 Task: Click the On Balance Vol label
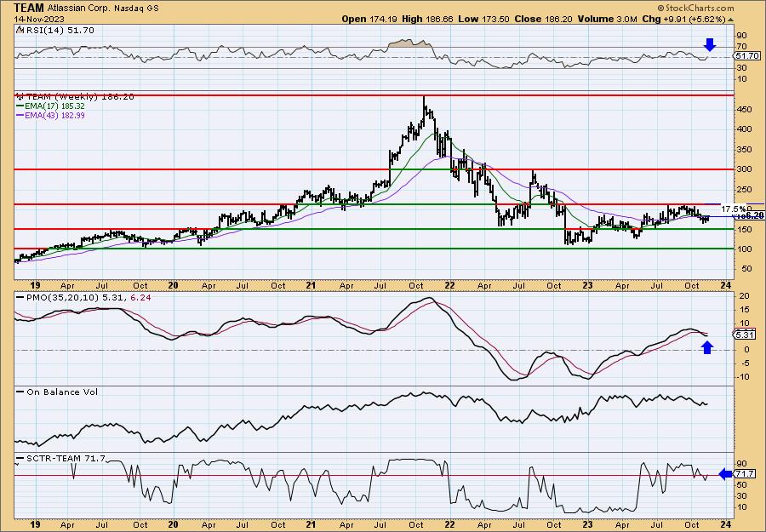(61, 392)
